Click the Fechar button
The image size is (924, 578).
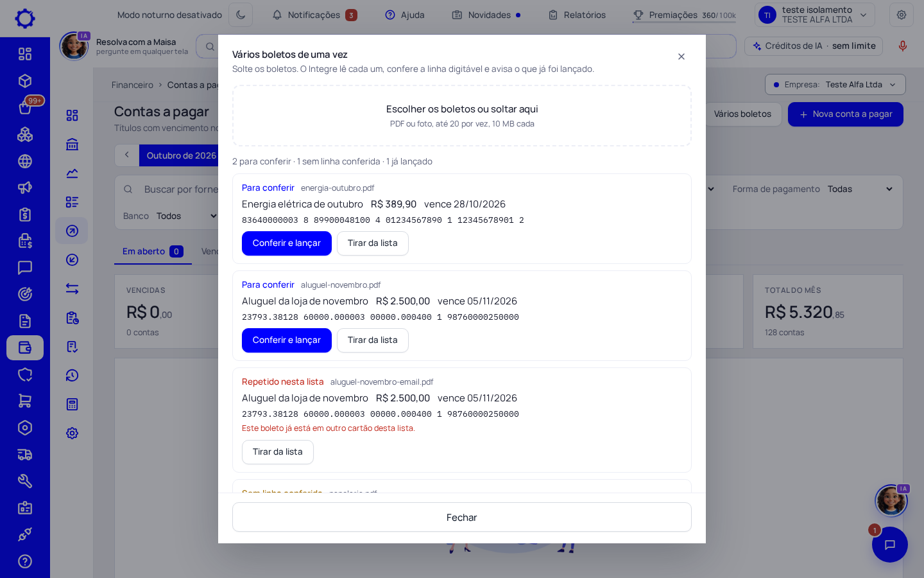pyautogui.click(x=462, y=517)
